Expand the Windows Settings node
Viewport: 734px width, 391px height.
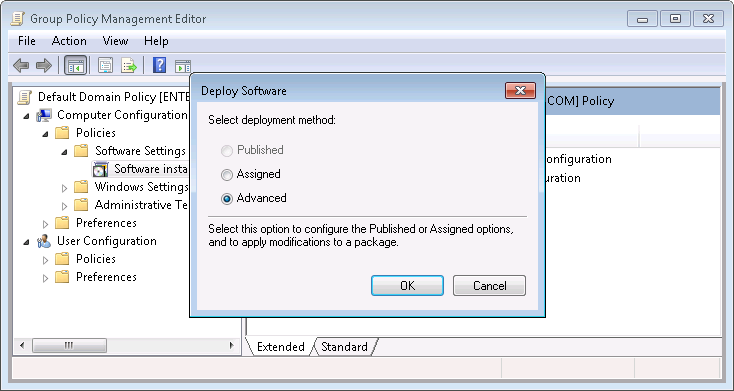click(x=65, y=188)
